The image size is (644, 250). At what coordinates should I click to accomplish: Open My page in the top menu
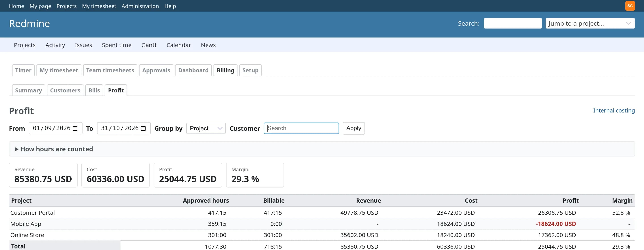tap(40, 6)
